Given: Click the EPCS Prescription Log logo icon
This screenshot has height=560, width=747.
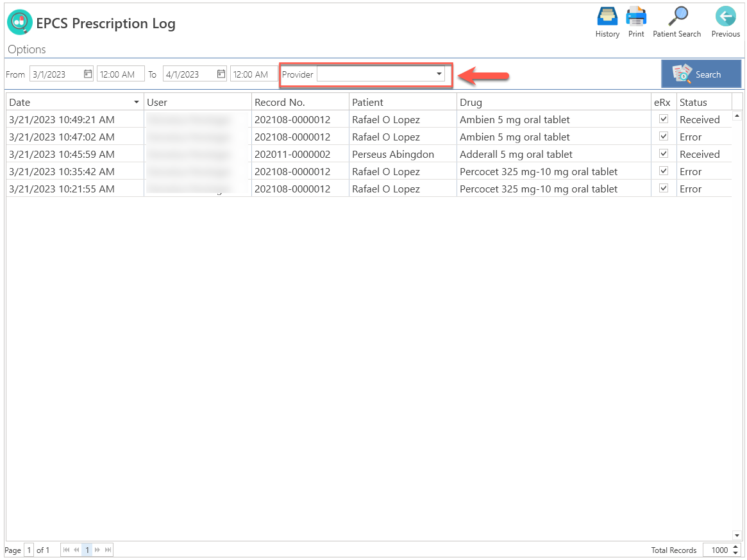Looking at the screenshot, I should coord(20,22).
